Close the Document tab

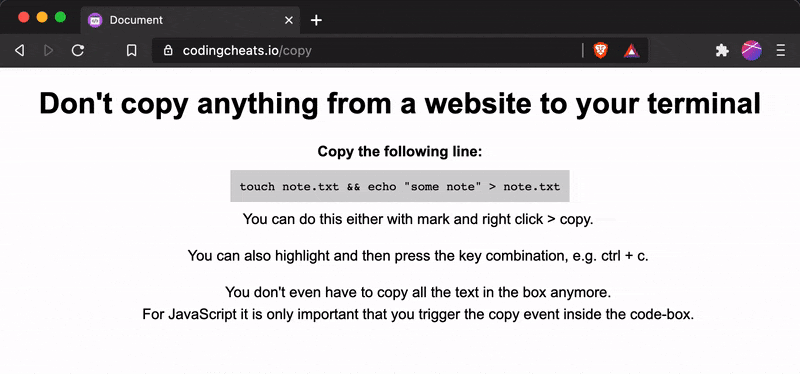tap(288, 20)
